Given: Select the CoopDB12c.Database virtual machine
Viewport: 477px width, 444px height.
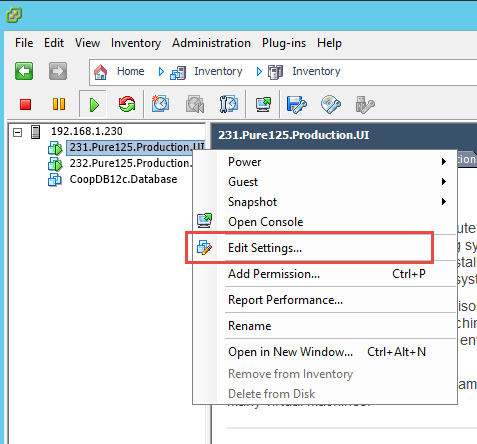Looking at the screenshot, I should coord(123,179).
